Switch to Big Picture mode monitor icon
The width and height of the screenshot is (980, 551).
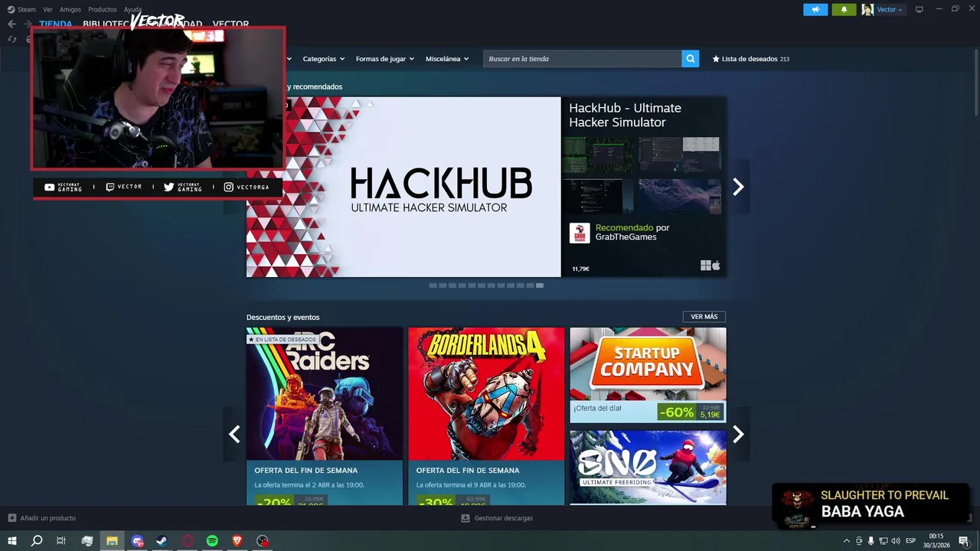click(x=919, y=9)
